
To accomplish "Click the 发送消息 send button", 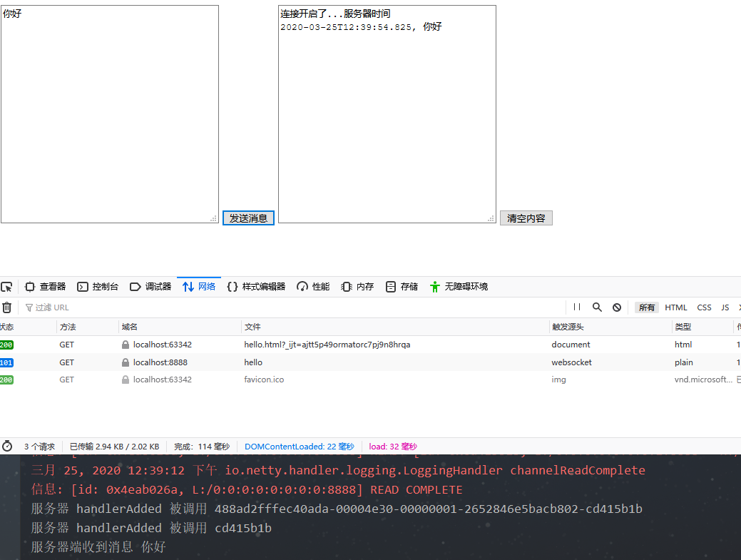I will [x=249, y=218].
